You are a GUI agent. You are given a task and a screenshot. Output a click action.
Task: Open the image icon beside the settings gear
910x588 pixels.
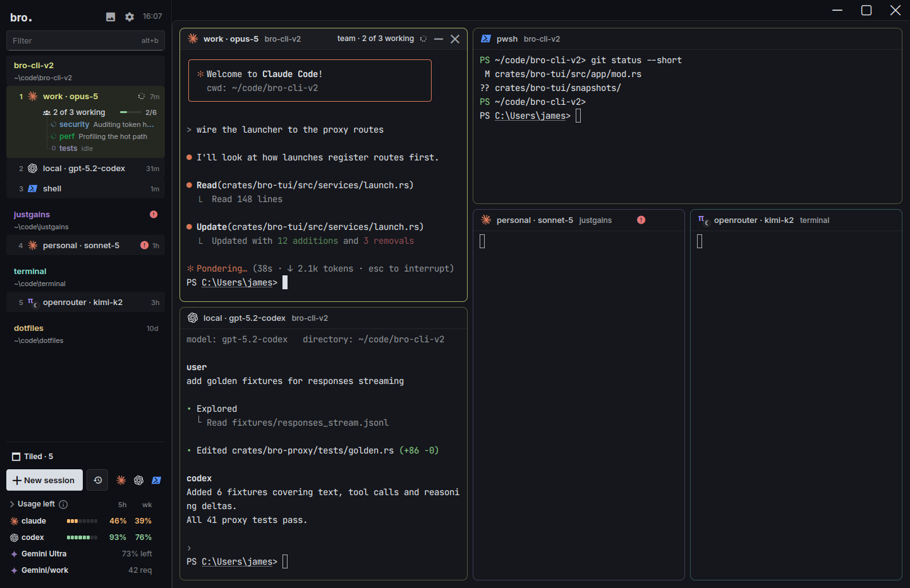111,17
